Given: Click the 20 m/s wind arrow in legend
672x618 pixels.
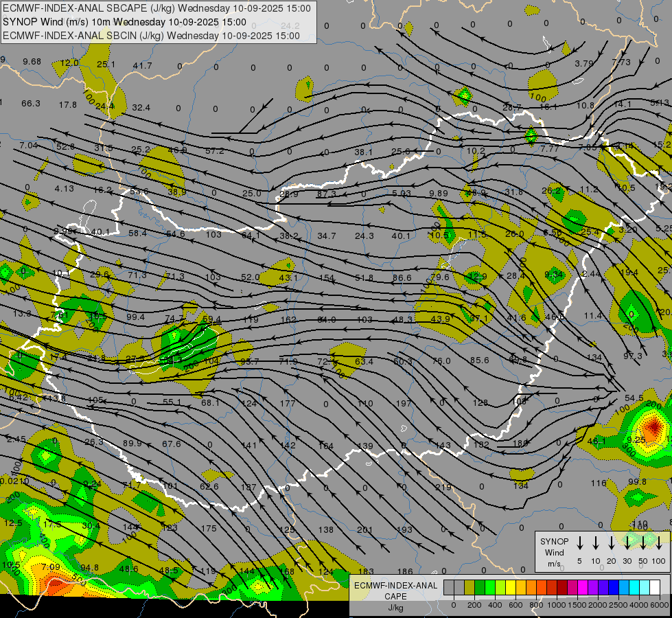Looking at the screenshot, I should point(612,542).
